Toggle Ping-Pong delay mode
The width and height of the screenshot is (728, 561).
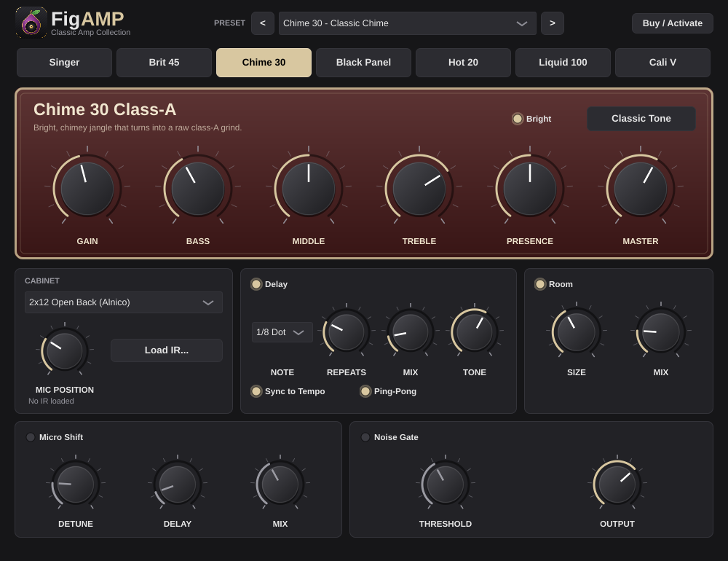(388, 391)
